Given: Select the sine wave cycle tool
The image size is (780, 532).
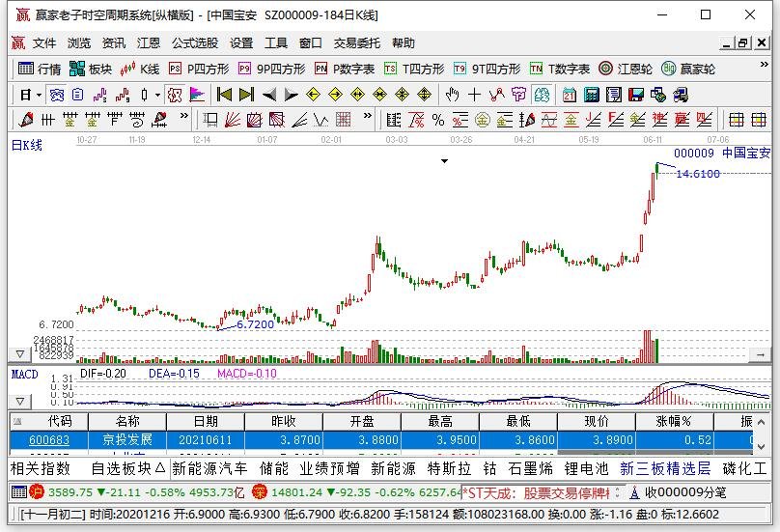Looking at the screenshot, I should click(548, 120).
